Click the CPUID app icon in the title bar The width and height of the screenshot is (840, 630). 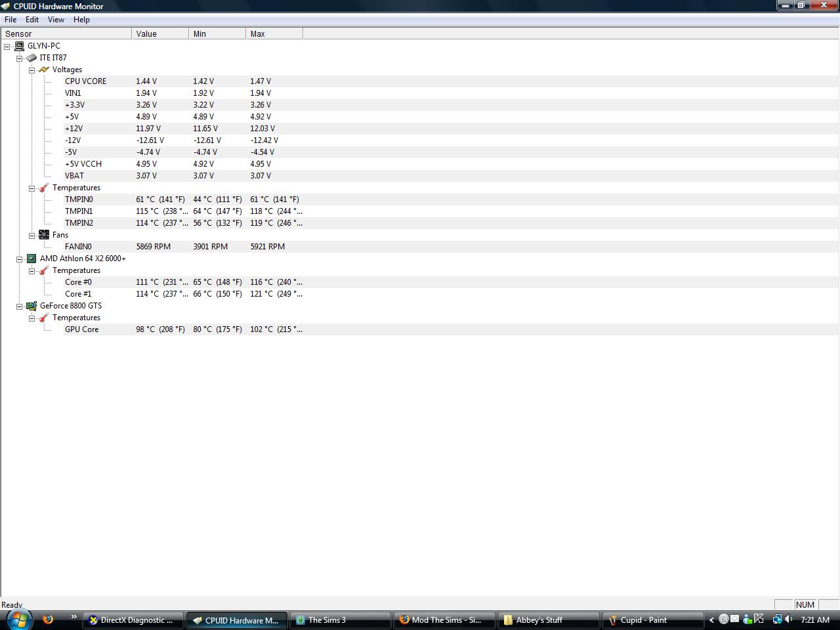(x=6, y=6)
